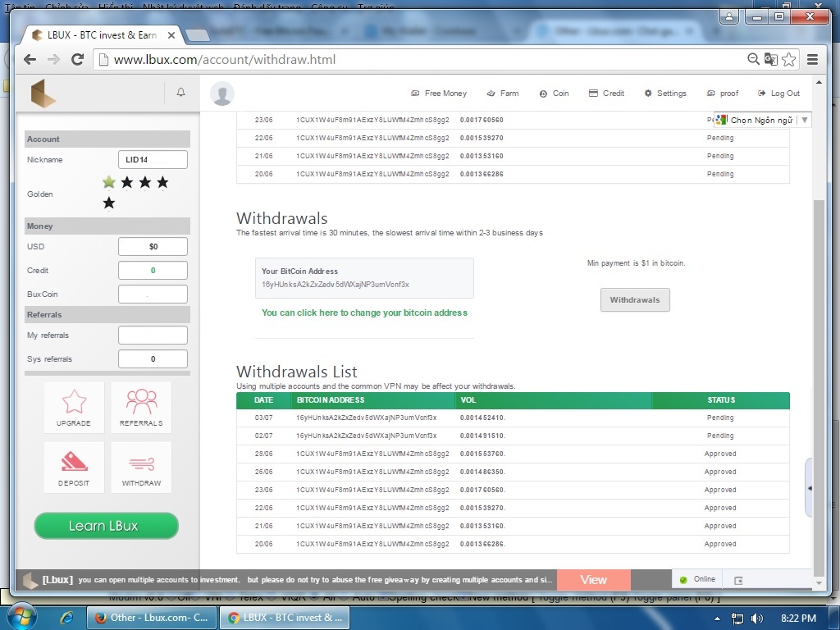Click the Chrome user profile icon in title bar
The width and height of the screenshot is (840, 630).
729,16
